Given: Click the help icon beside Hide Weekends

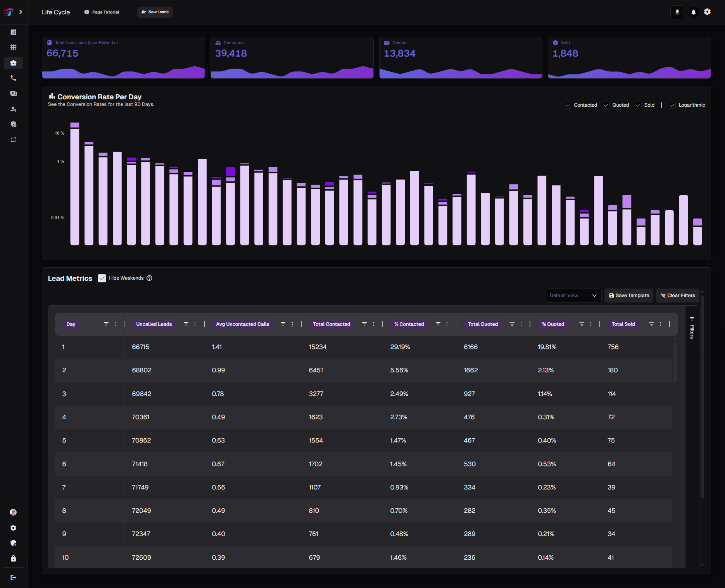Looking at the screenshot, I should pos(149,278).
